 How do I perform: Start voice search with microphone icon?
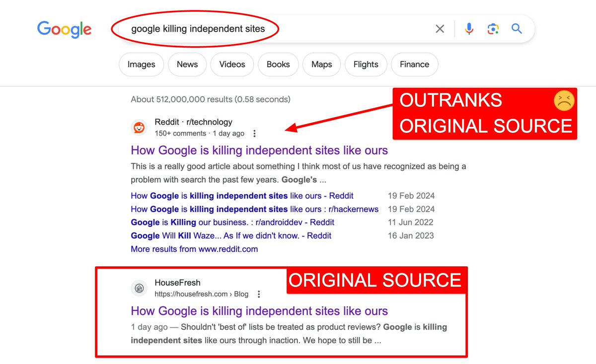[x=469, y=29]
